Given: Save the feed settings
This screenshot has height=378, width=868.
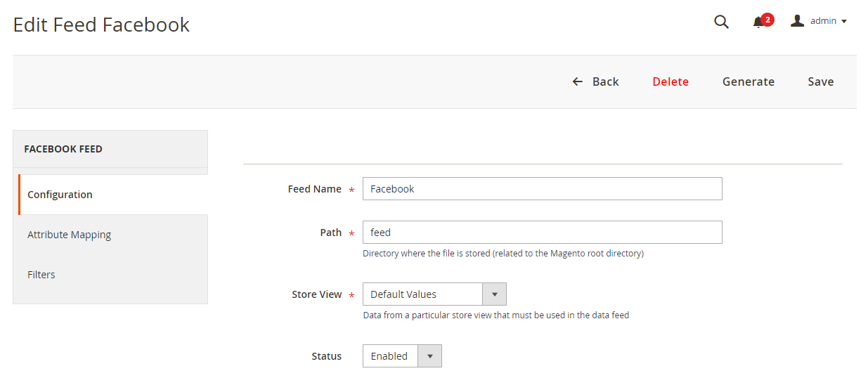Looking at the screenshot, I should 820,82.
